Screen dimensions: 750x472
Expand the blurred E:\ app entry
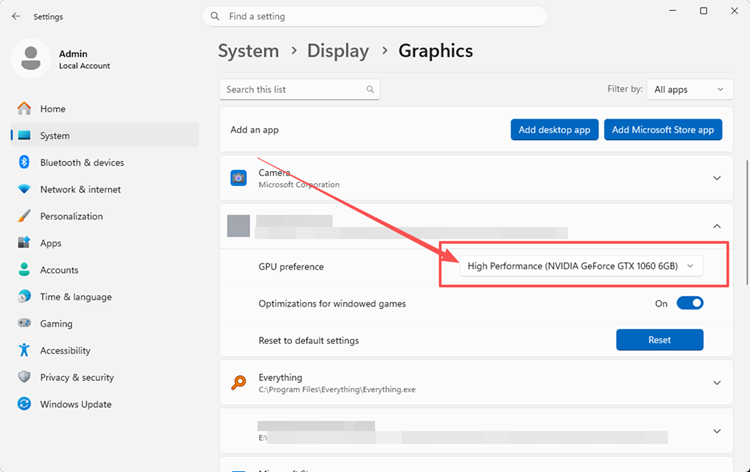(717, 431)
